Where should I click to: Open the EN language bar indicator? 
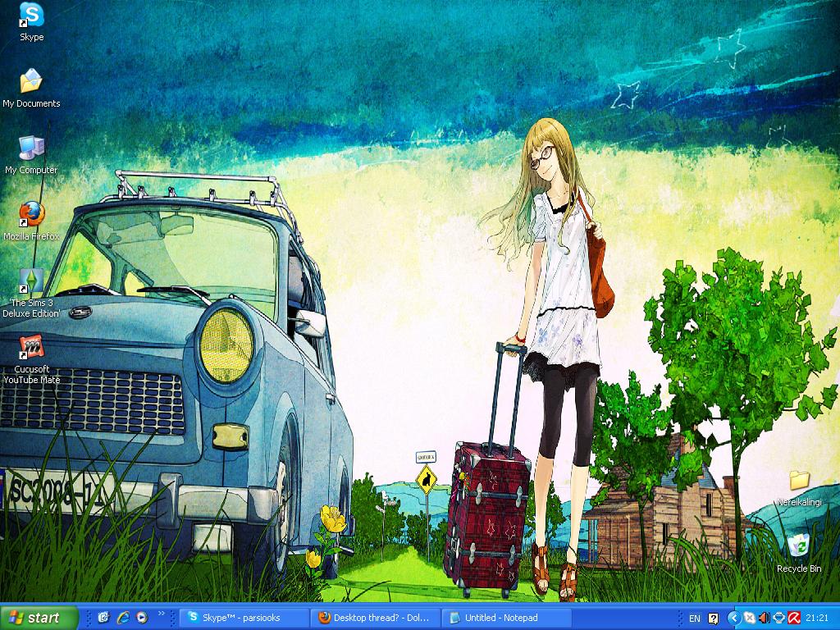coord(694,619)
